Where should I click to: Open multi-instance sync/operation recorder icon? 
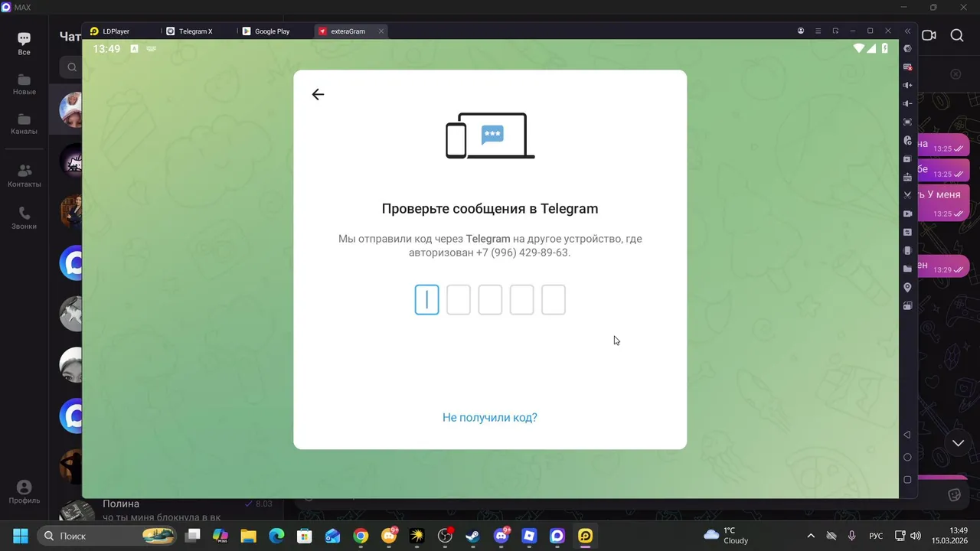point(908,140)
